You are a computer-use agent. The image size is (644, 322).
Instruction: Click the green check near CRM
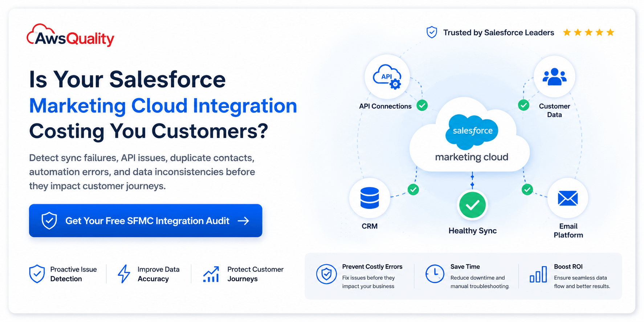(x=413, y=189)
